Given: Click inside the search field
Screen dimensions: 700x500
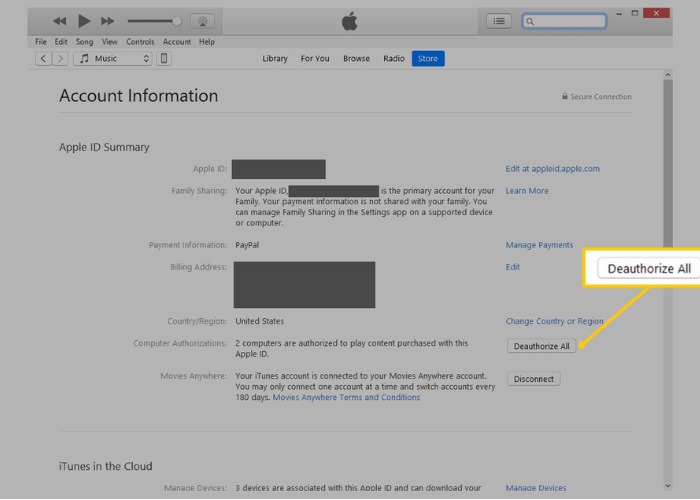Looking at the screenshot, I should [564, 21].
